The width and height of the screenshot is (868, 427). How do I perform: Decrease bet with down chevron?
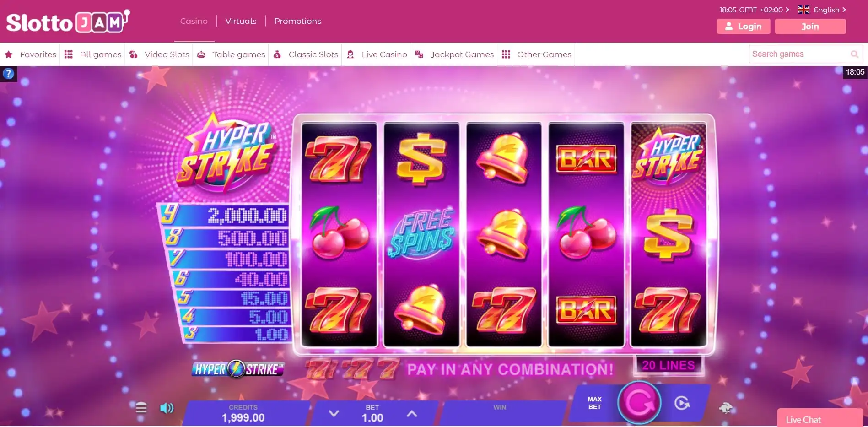click(334, 413)
